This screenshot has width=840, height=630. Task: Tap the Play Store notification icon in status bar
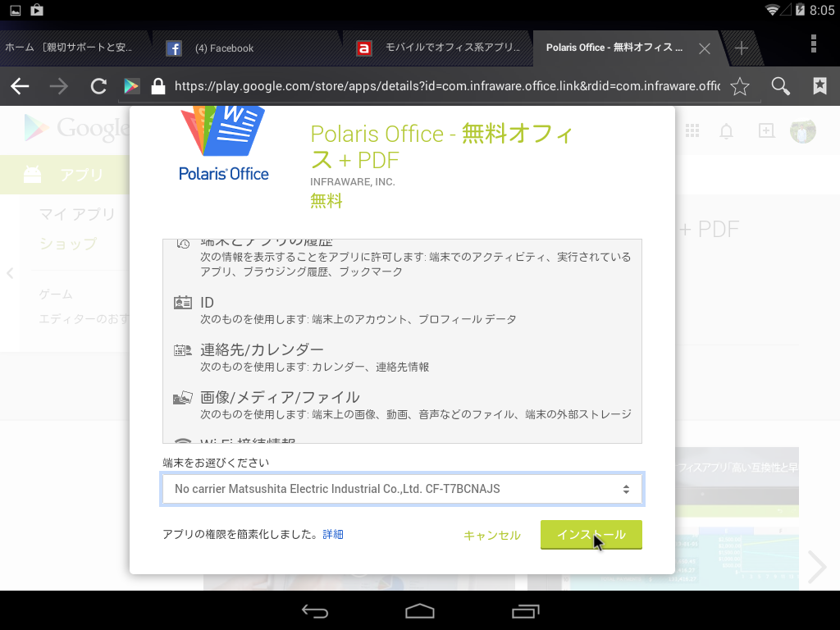pos(37,10)
